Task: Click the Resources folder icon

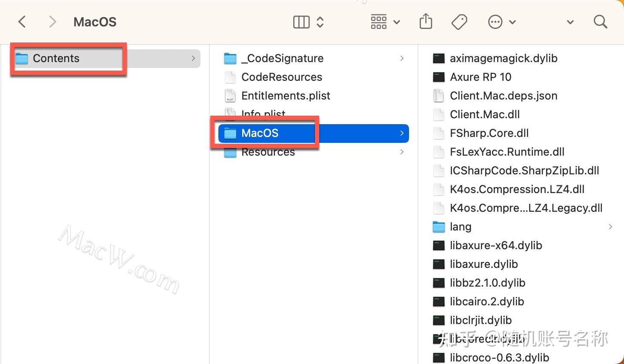Action: tap(230, 153)
